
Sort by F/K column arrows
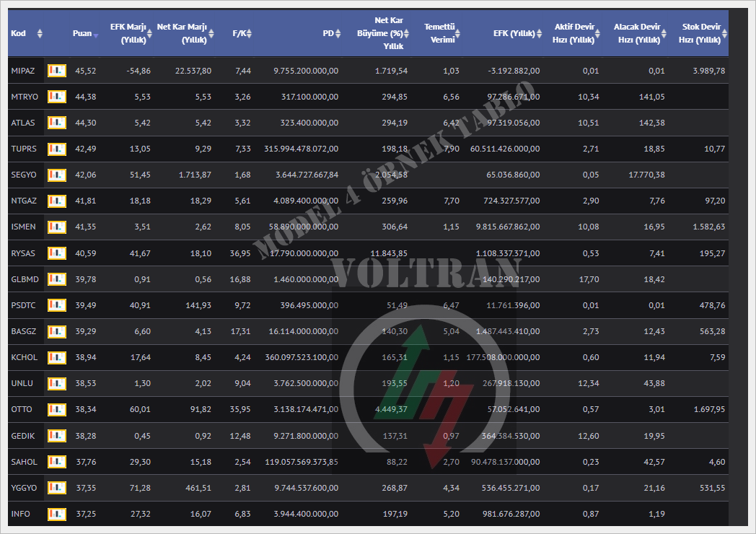[249, 34]
